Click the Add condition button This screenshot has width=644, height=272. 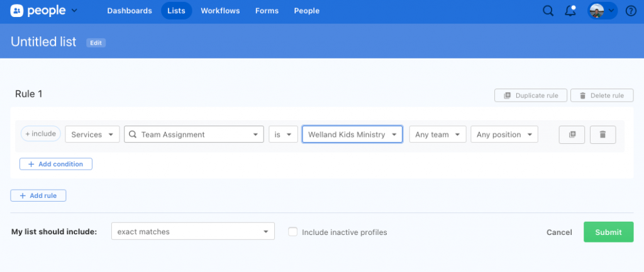pos(56,164)
